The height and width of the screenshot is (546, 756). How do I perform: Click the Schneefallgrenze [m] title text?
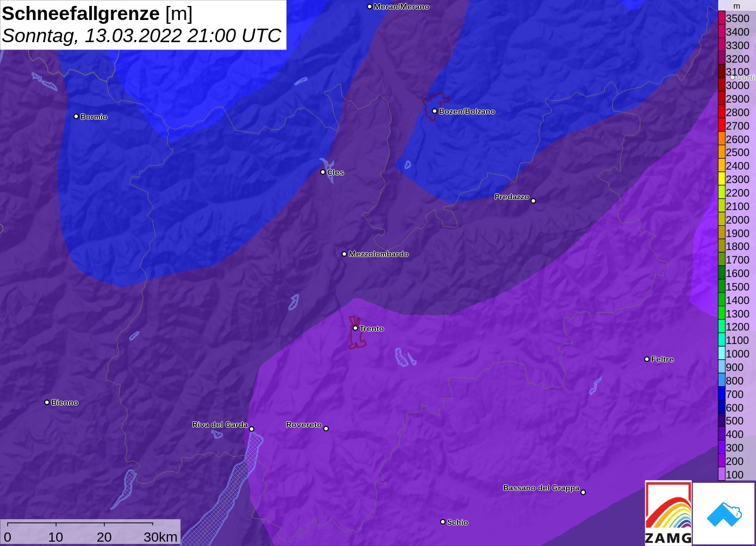(97, 14)
